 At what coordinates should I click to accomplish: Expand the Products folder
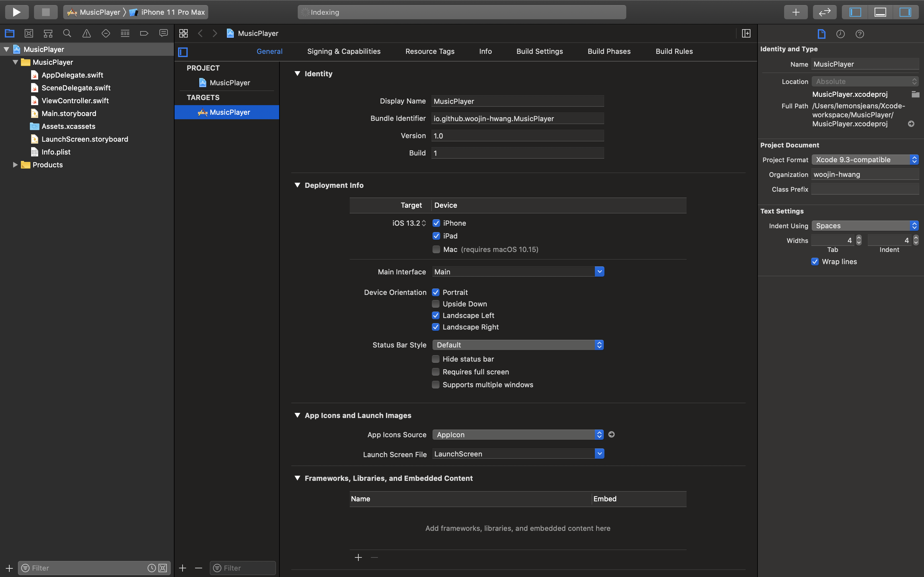pos(15,165)
